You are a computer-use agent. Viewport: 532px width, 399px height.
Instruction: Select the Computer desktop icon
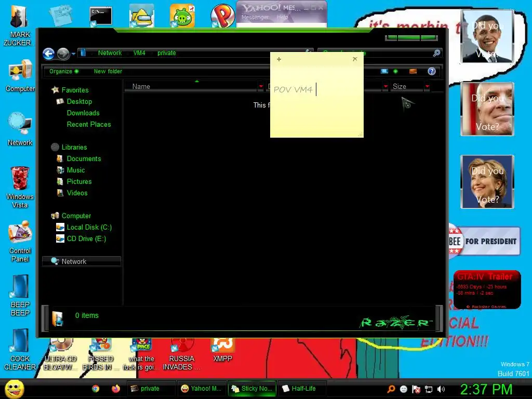click(20, 76)
